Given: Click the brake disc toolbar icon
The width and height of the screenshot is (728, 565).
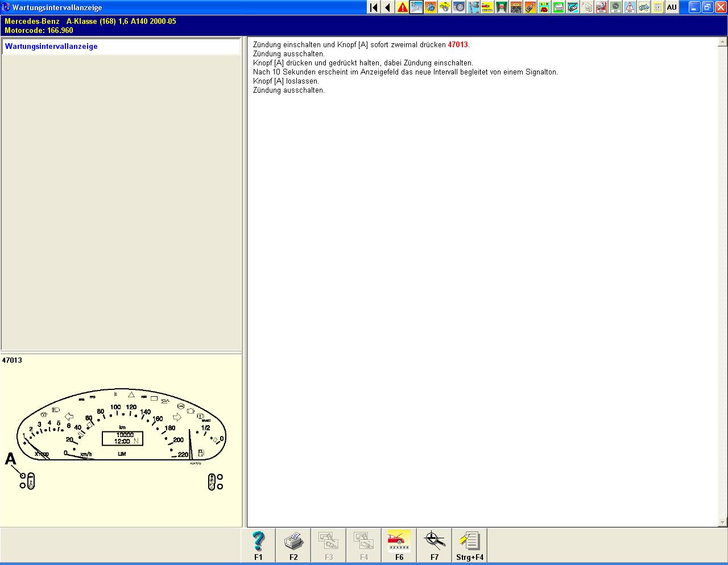Looking at the screenshot, I should (x=459, y=7).
